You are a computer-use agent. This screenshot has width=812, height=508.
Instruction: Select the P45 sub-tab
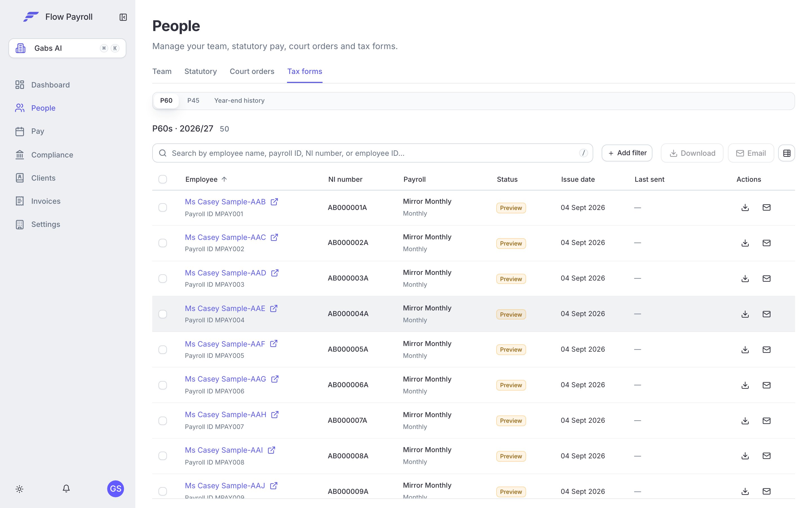pos(193,100)
